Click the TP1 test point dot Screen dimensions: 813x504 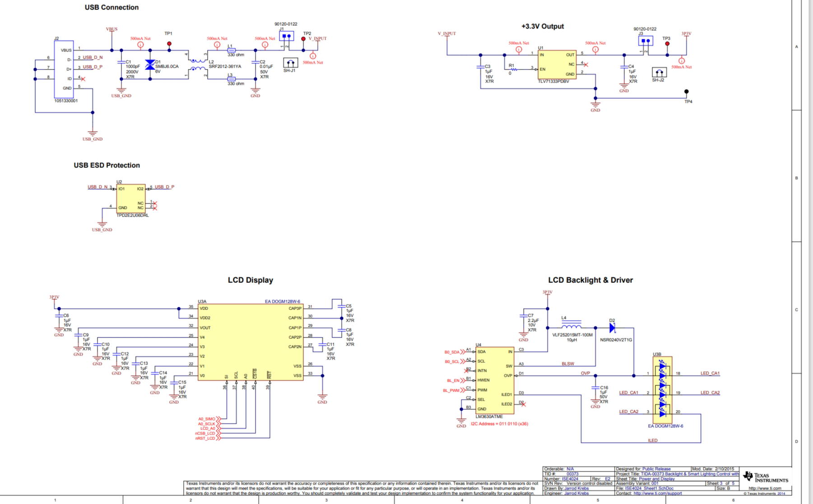tap(169, 44)
